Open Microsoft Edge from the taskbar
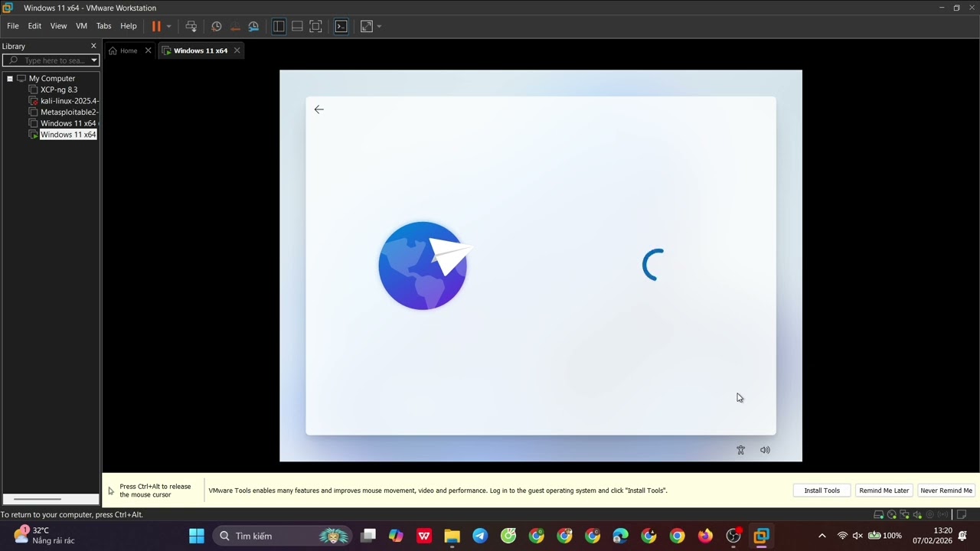 coord(621,536)
